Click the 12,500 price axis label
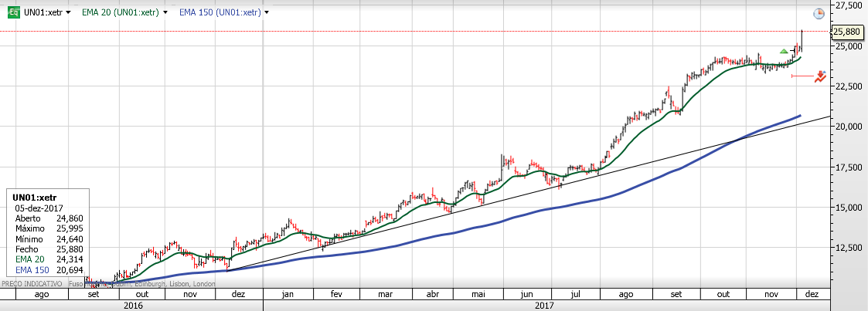Viewport: 868px width, 311px height. 848,248
